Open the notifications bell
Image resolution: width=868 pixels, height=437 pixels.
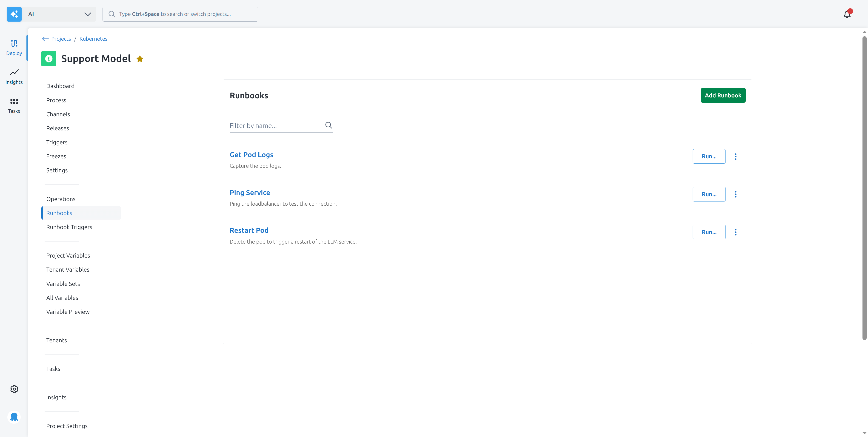tap(848, 14)
